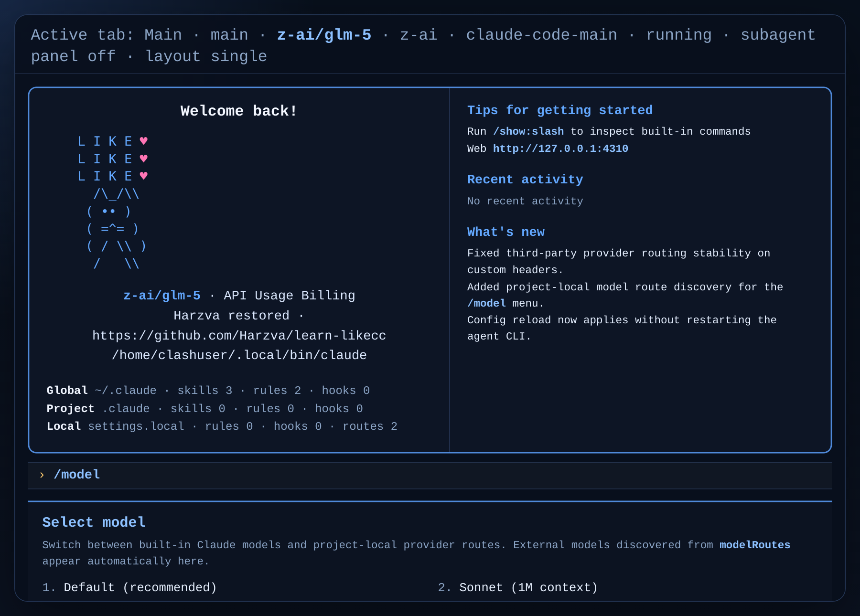Click the Select model heading

tap(94, 522)
